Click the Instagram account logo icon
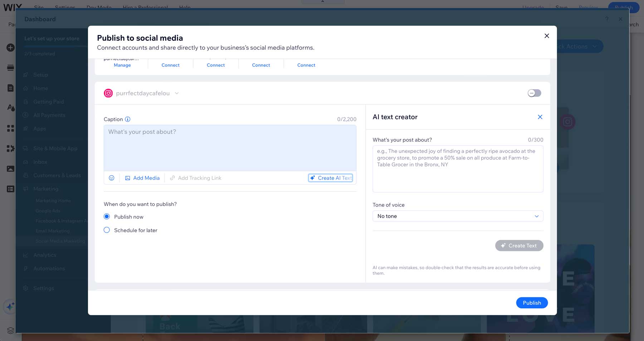The width and height of the screenshot is (644, 341). pyautogui.click(x=108, y=93)
